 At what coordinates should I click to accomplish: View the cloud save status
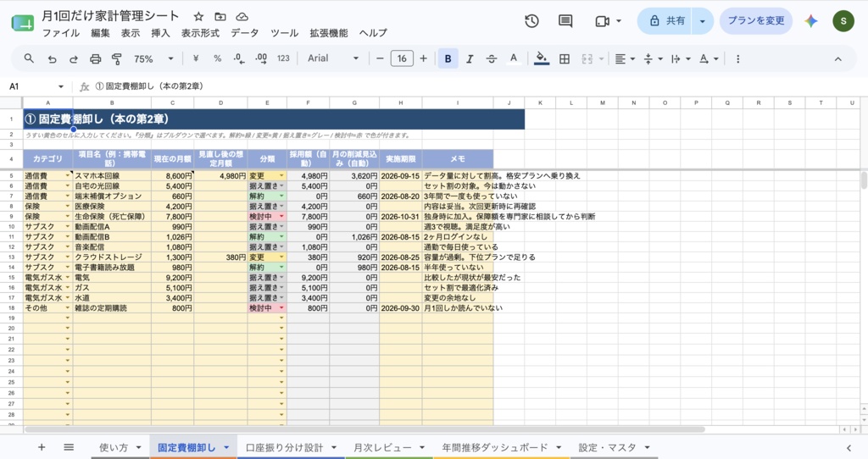pyautogui.click(x=242, y=17)
